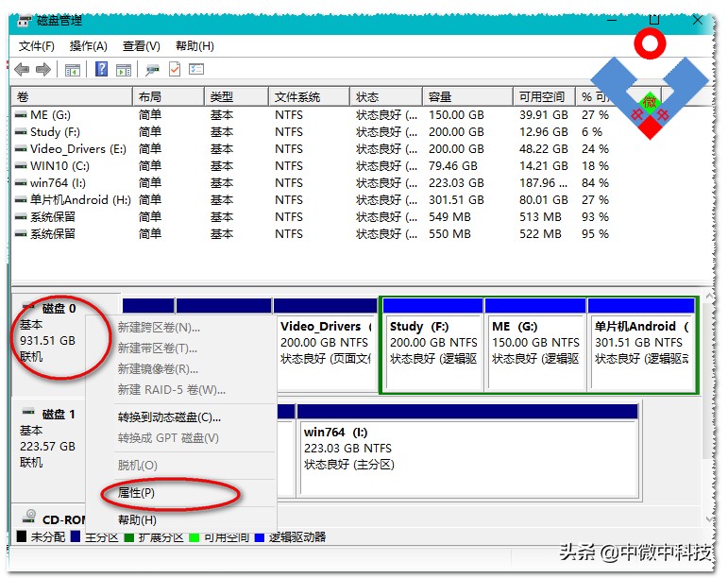
Task: Click the 79.46 GB capacity cell
Action: (x=452, y=165)
